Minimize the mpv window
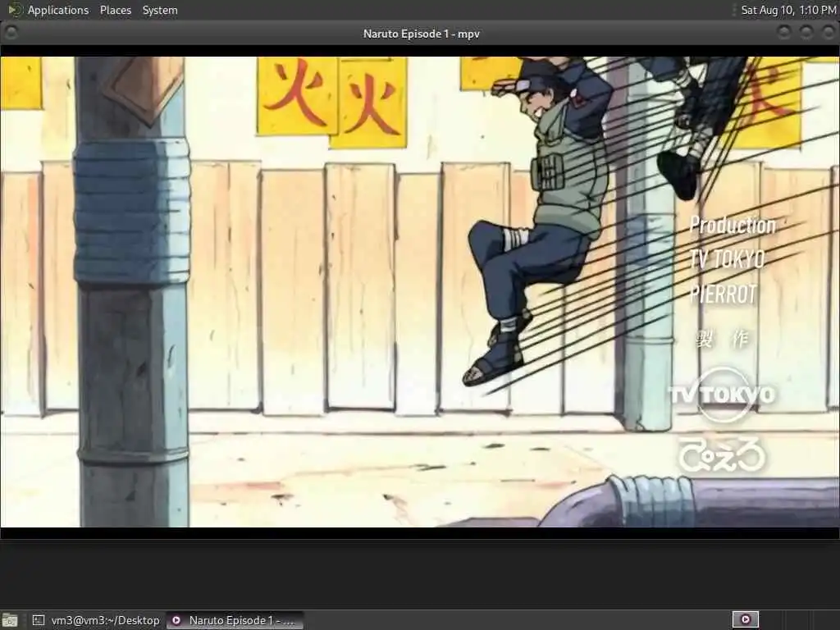840x630 pixels. coord(784,33)
